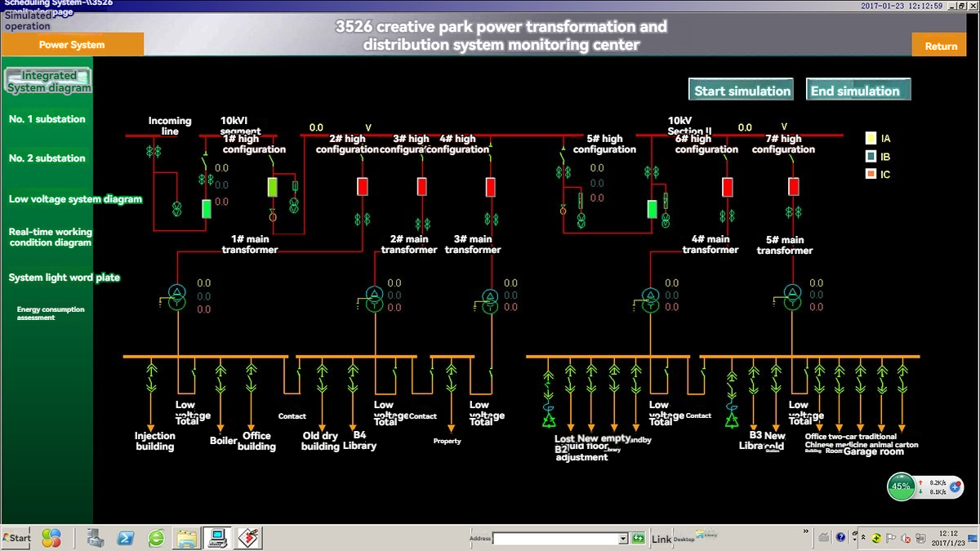980x551 pixels.
Task: Toggle the 7# high configuration red breaker
Action: point(793,186)
